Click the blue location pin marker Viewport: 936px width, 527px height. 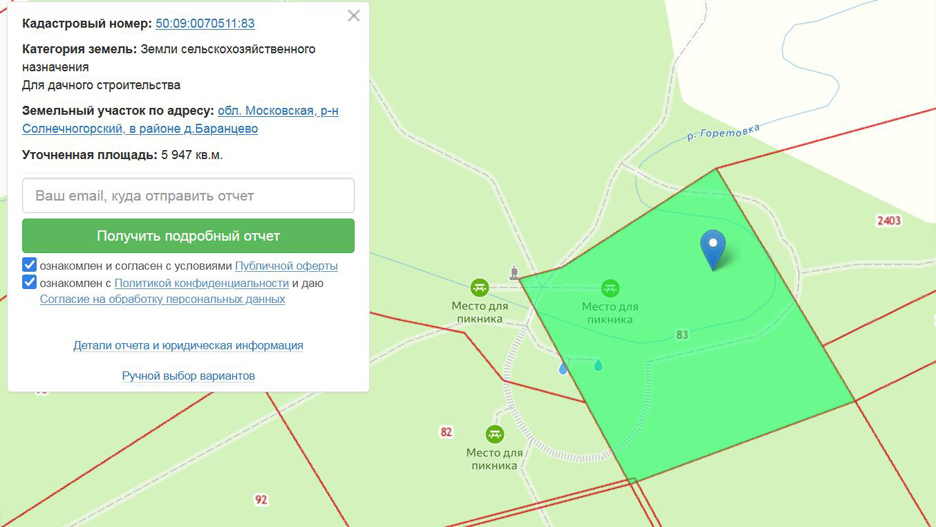pos(712,248)
